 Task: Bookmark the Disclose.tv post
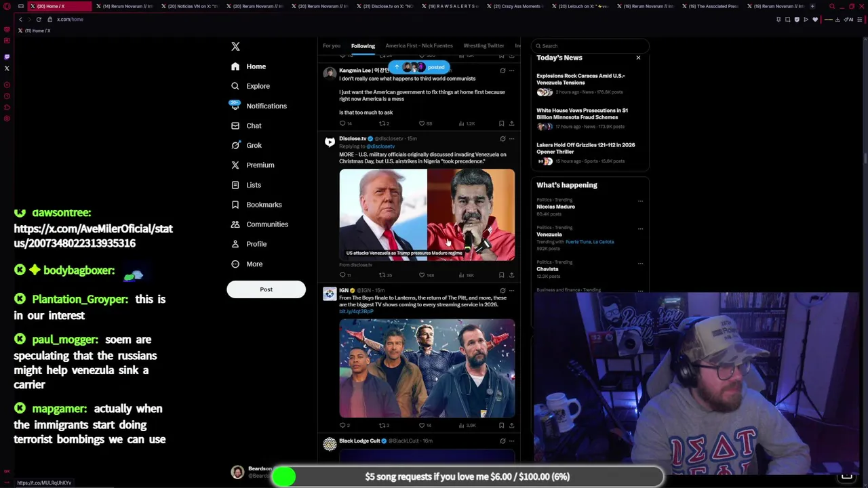coord(501,275)
